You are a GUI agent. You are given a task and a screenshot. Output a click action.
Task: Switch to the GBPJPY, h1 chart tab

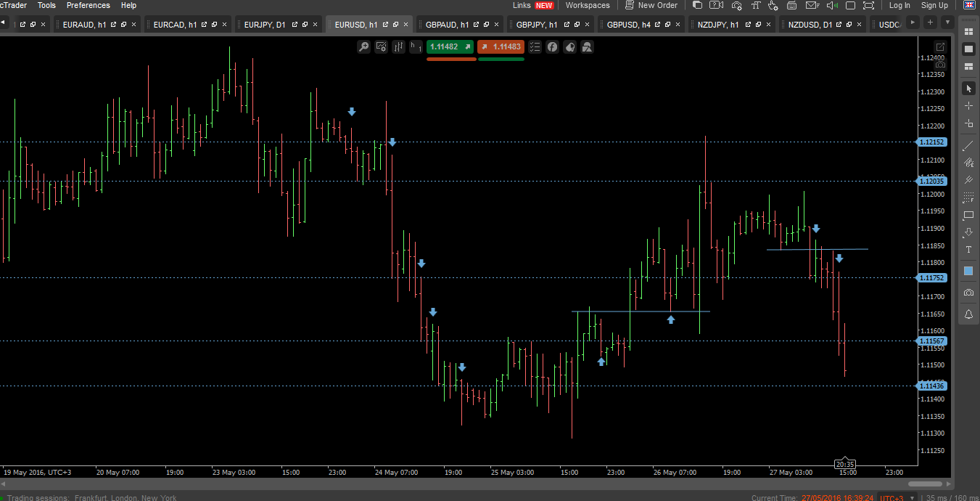pos(537,24)
